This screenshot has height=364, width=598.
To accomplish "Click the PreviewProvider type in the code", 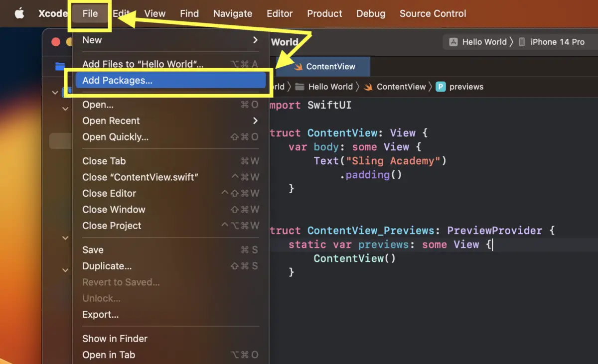I will pos(494,231).
